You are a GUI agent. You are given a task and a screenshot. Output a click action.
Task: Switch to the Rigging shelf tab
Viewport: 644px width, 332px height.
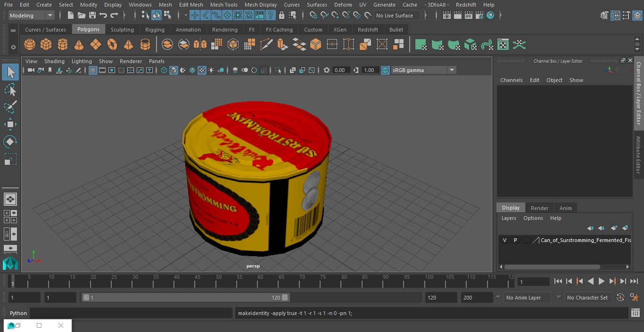pyautogui.click(x=155, y=30)
